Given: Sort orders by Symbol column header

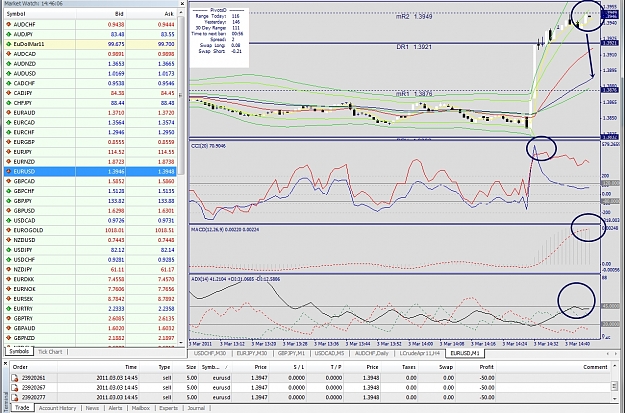Looking at the screenshot, I should pyautogui.click(x=216, y=367).
